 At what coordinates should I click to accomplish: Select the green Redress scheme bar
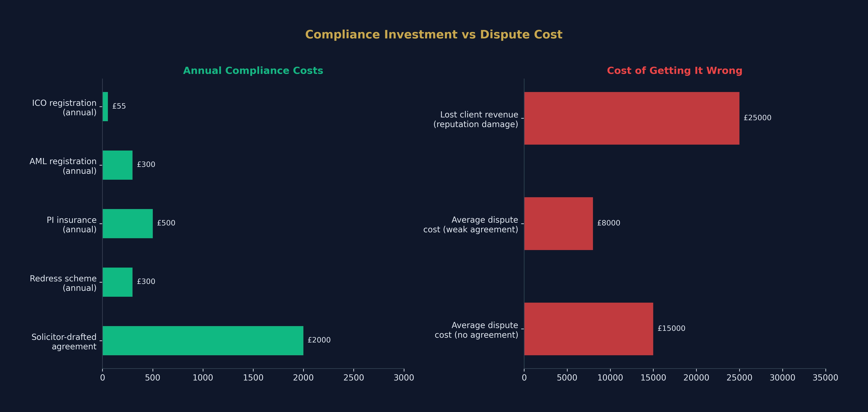pos(118,282)
